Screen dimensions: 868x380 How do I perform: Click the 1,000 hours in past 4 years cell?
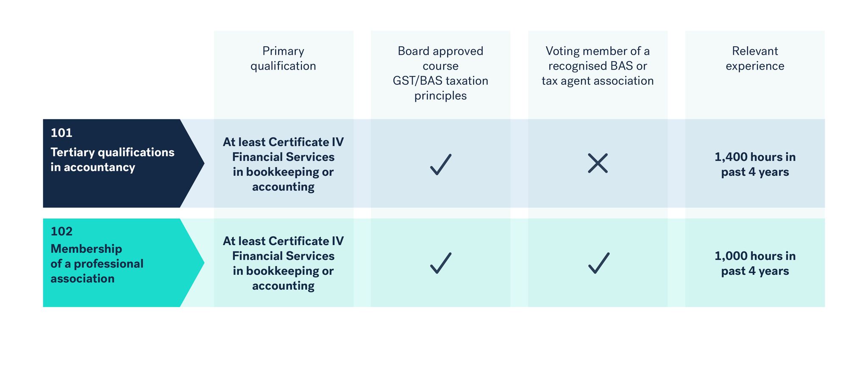tap(755, 263)
